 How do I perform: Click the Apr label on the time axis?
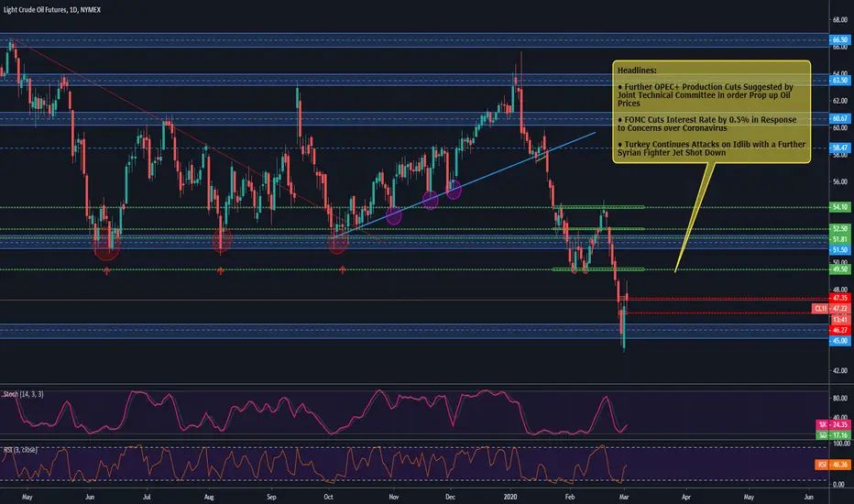[x=686, y=497]
